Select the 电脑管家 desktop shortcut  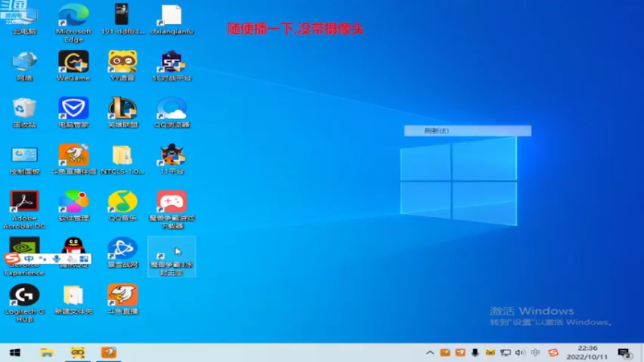(x=73, y=113)
